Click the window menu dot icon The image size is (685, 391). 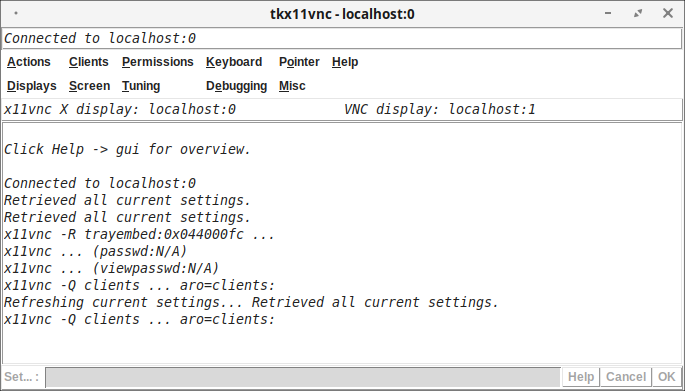coord(16,13)
